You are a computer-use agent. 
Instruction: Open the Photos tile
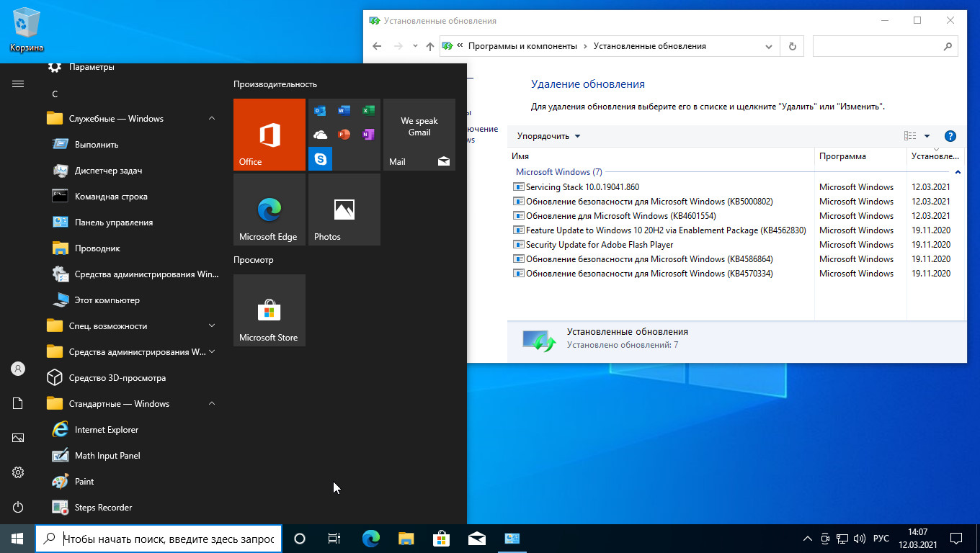(x=344, y=210)
